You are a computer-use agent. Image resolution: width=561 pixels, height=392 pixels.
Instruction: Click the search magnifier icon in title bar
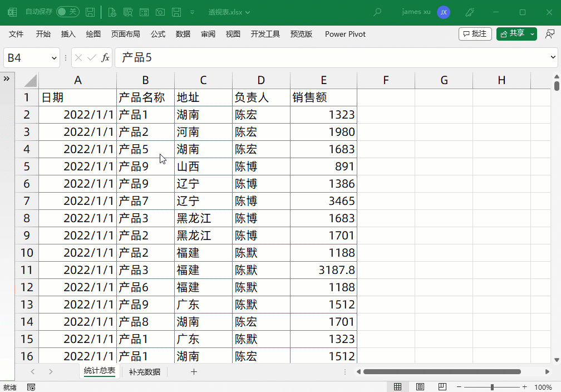[377, 12]
